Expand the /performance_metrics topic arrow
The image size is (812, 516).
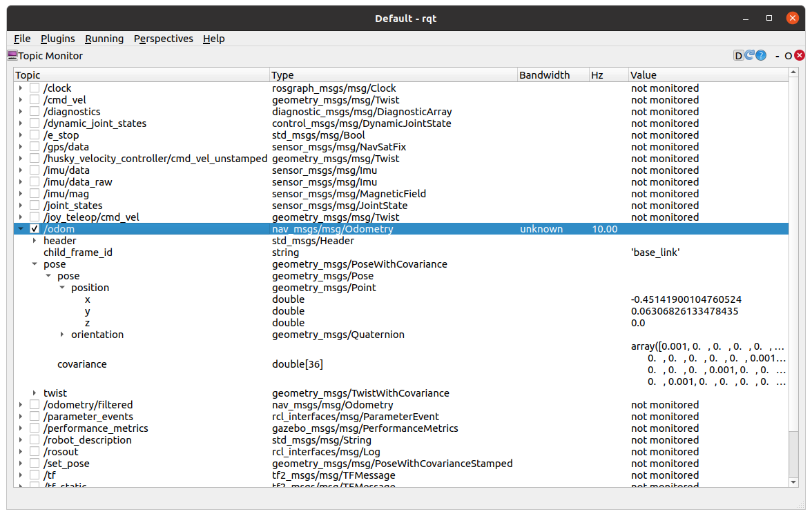tap(21, 428)
